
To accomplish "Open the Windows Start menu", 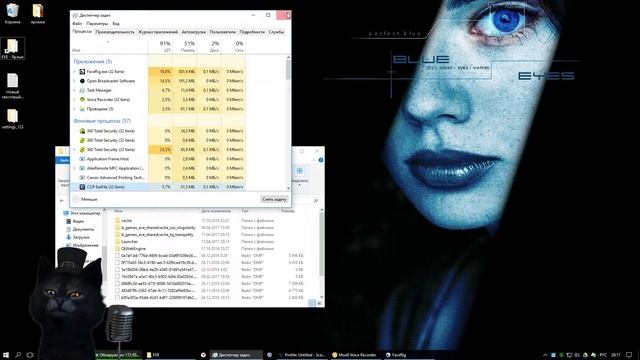I will tap(6, 355).
